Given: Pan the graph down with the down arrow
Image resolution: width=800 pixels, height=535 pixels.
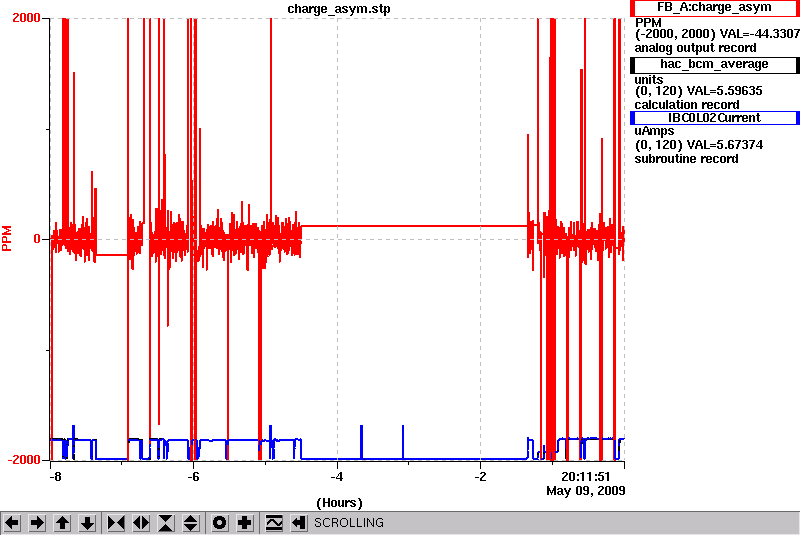Looking at the screenshot, I should click(x=88, y=523).
